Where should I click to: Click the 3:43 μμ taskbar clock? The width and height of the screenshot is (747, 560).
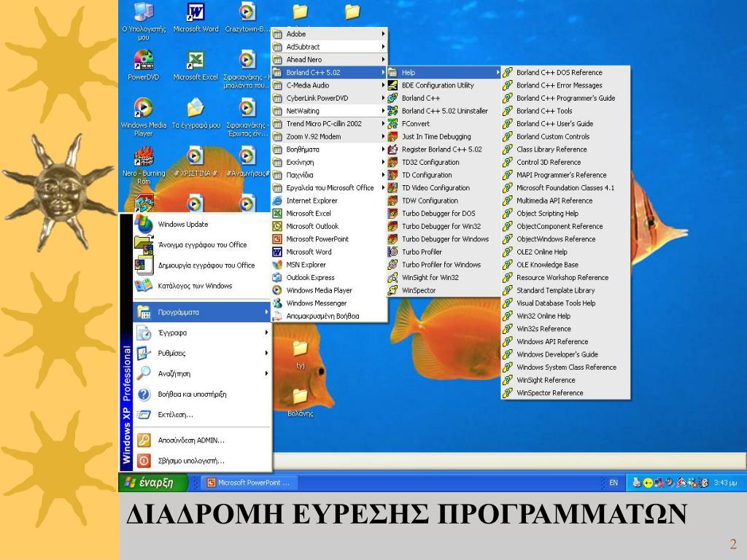pos(726,483)
